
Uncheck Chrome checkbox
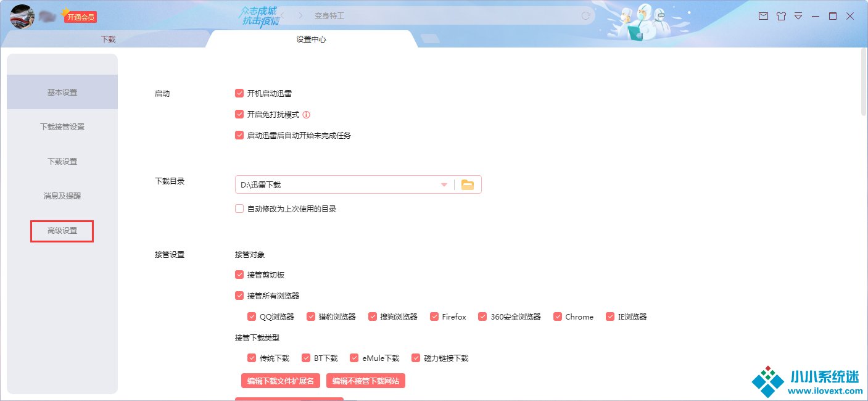pos(558,316)
